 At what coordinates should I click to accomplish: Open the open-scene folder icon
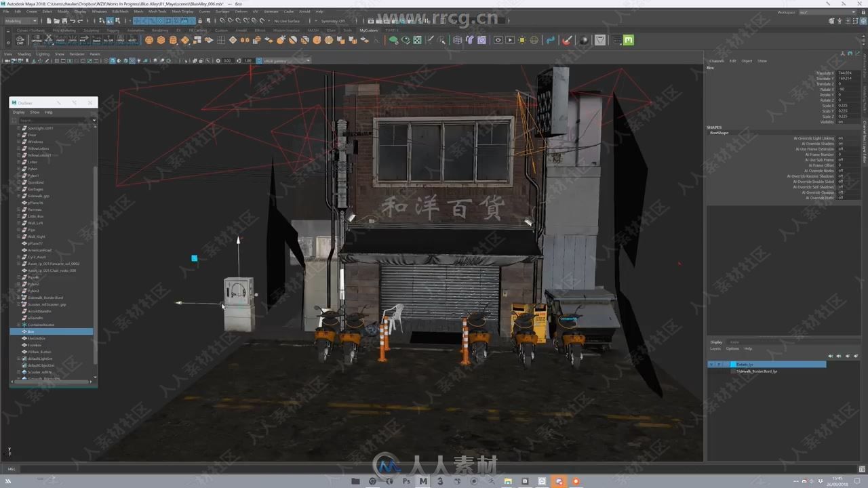click(56, 20)
